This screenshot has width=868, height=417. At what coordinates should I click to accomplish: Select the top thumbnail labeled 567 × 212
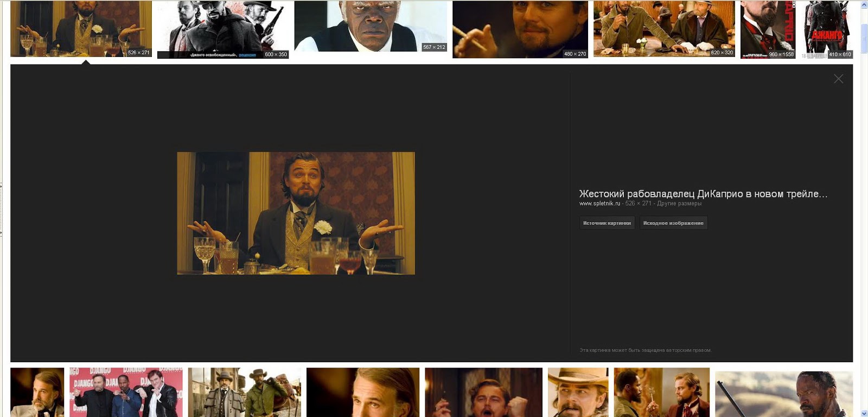pos(371,26)
